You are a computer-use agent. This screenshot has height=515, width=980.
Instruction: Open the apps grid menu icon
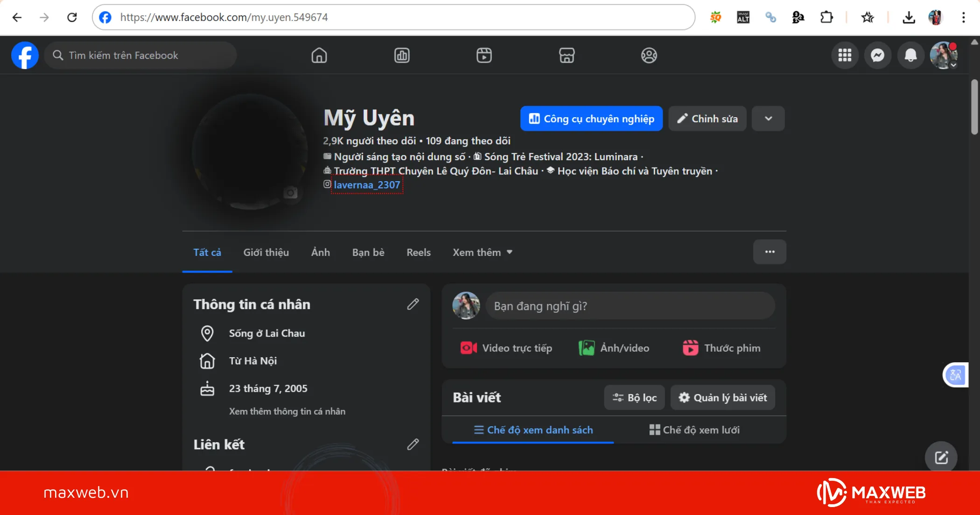tap(845, 55)
